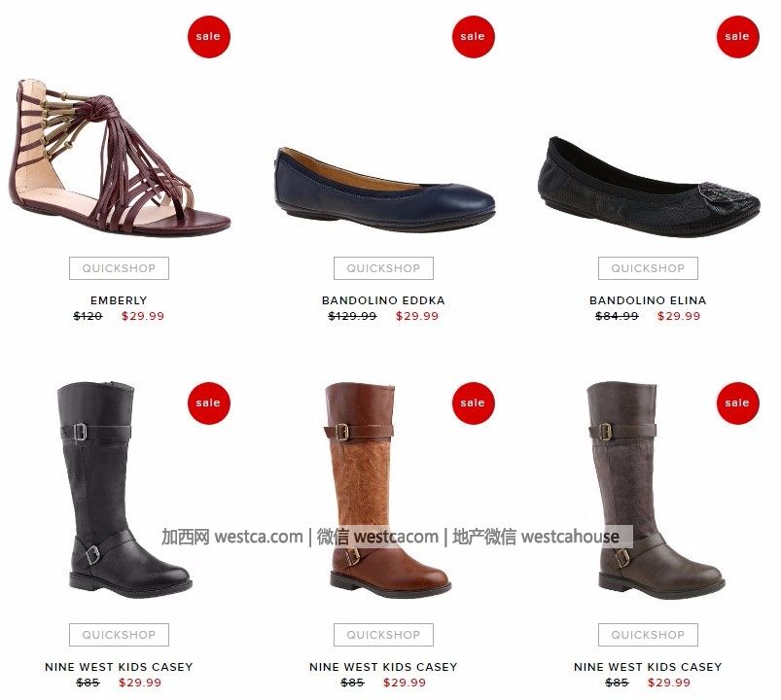Click sale badge beside grey Casey boot

pos(737,403)
